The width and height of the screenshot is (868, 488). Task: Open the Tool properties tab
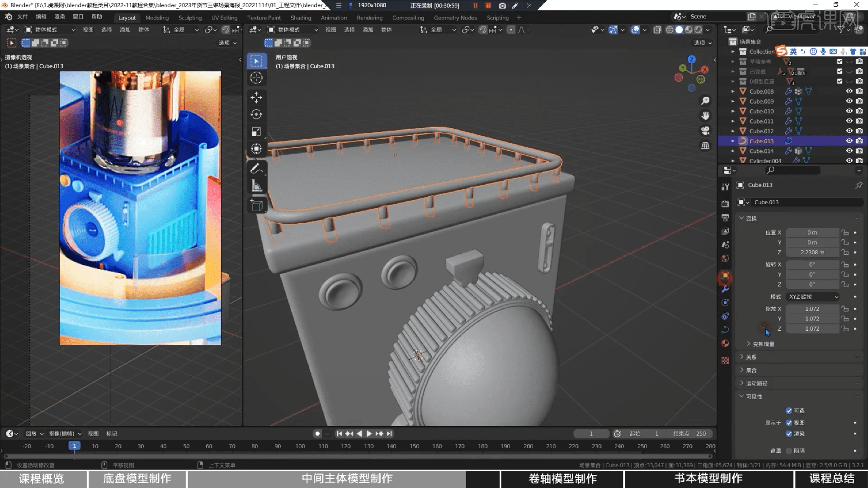pyautogui.click(x=725, y=187)
